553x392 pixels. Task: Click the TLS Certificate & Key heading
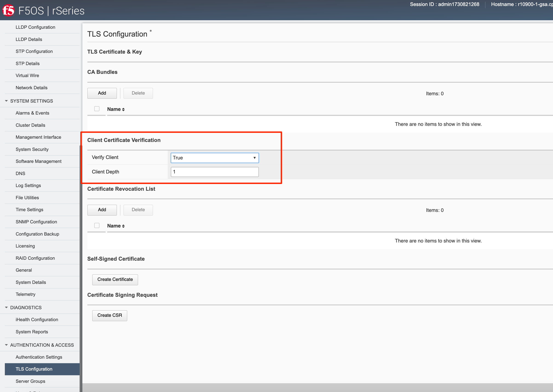click(115, 52)
